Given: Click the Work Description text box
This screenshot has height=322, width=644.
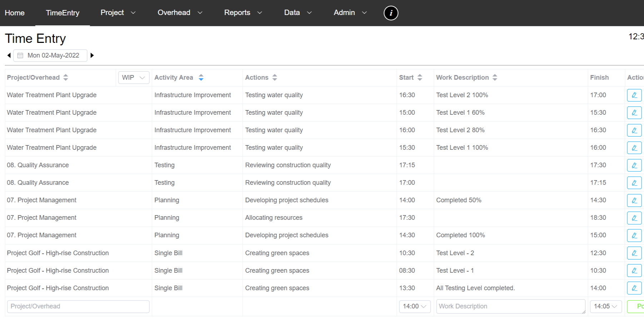Looking at the screenshot, I should point(510,306).
